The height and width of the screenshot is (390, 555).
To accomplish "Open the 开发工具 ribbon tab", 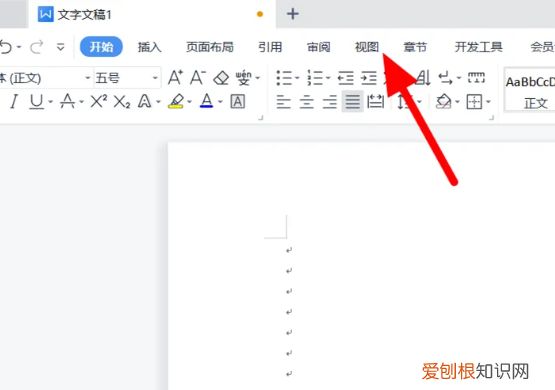I will pos(479,47).
